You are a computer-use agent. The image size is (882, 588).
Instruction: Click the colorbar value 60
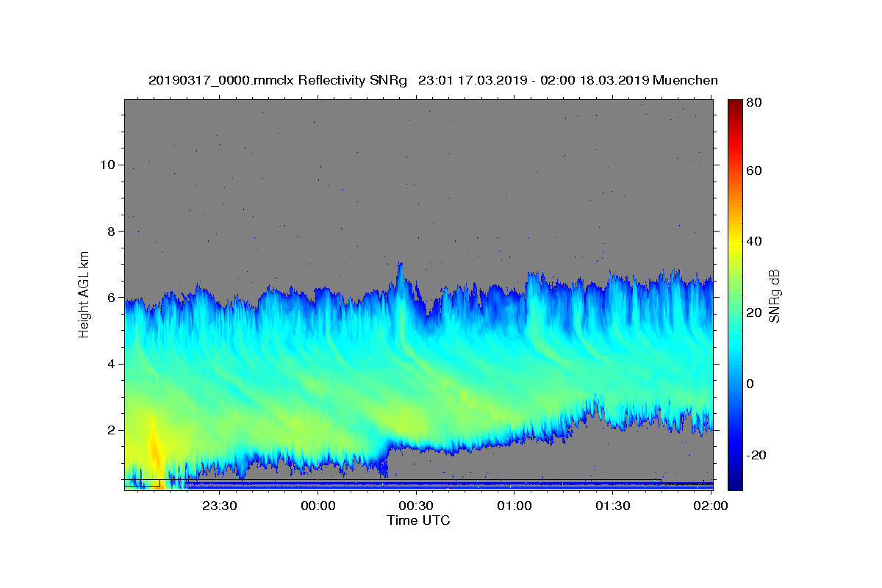(754, 171)
